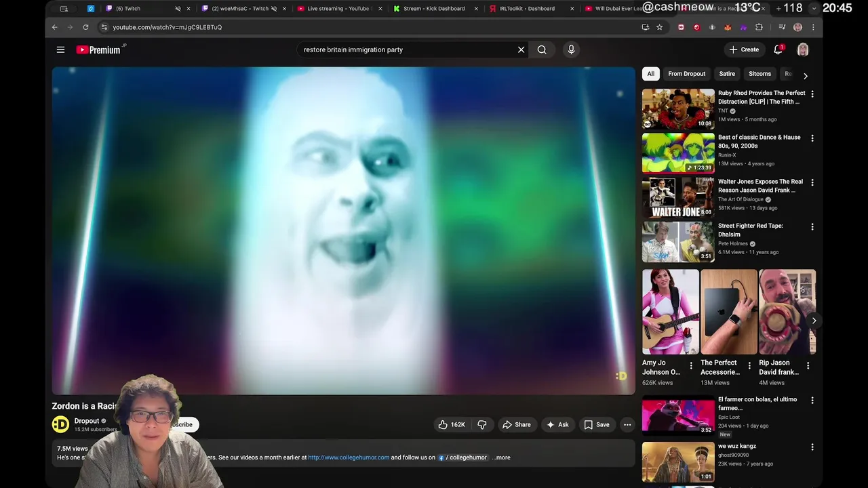The width and height of the screenshot is (868, 488).
Task: Follow the collegehumor.com link in description
Action: coord(349,457)
